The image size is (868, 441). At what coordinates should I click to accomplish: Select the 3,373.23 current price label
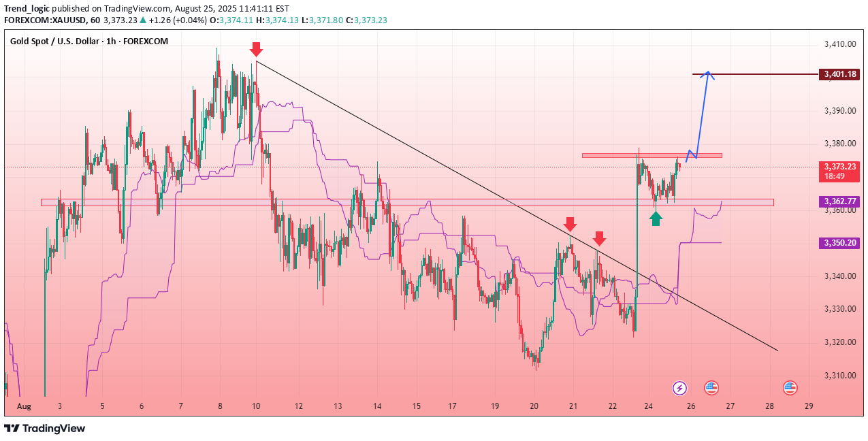[x=839, y=166]
